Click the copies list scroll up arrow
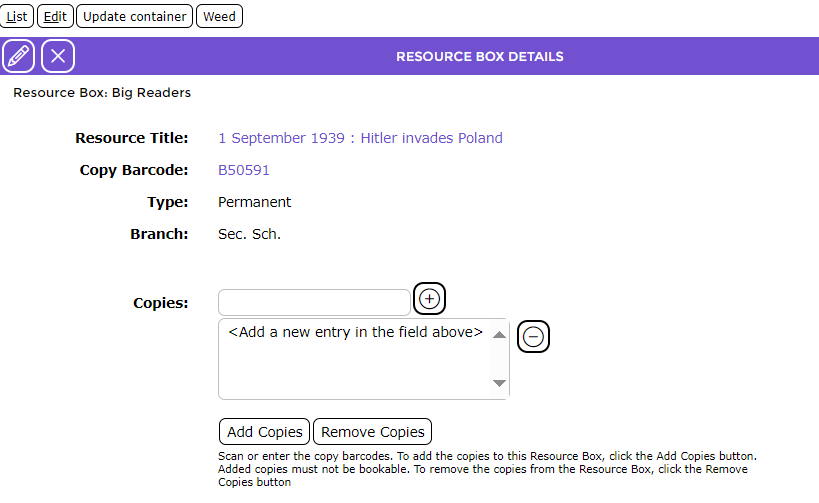This screenshot has width=819, height=503. 499,335
